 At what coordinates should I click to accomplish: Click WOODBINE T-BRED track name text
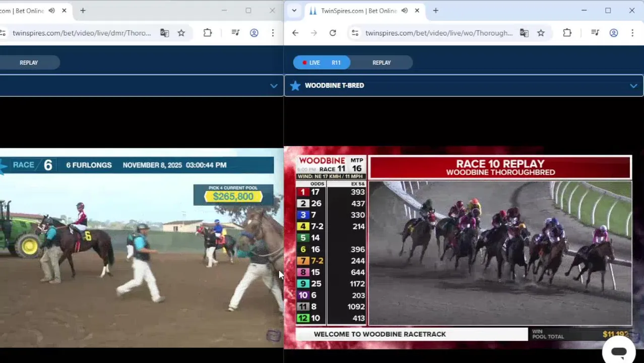pos(334,86)
